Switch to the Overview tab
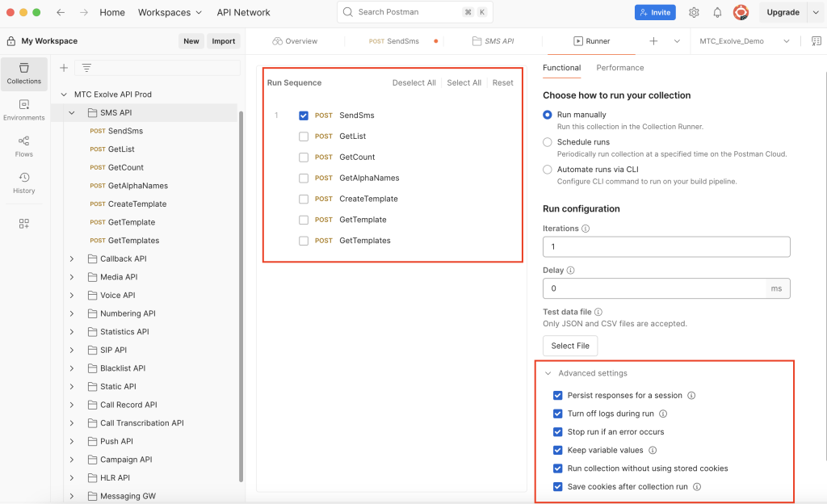The height and width of the screenshot is (504, 827). 295,41
